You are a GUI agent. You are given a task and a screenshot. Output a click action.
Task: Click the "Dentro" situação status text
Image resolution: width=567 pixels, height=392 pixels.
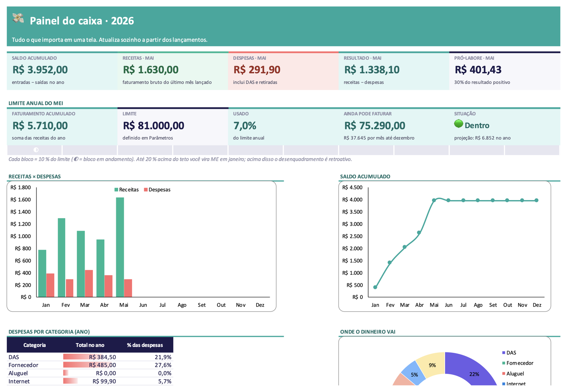(477, 125)
